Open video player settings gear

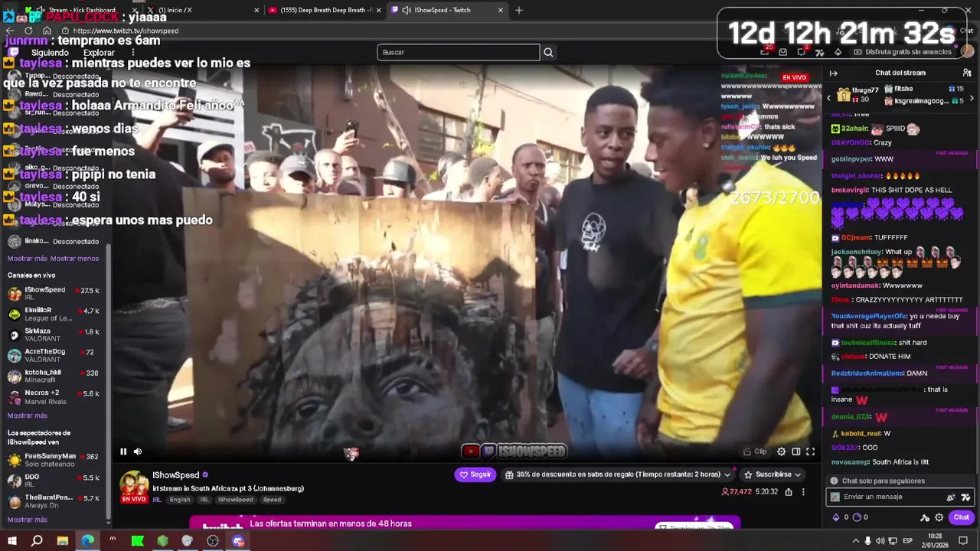click(781, 452)
